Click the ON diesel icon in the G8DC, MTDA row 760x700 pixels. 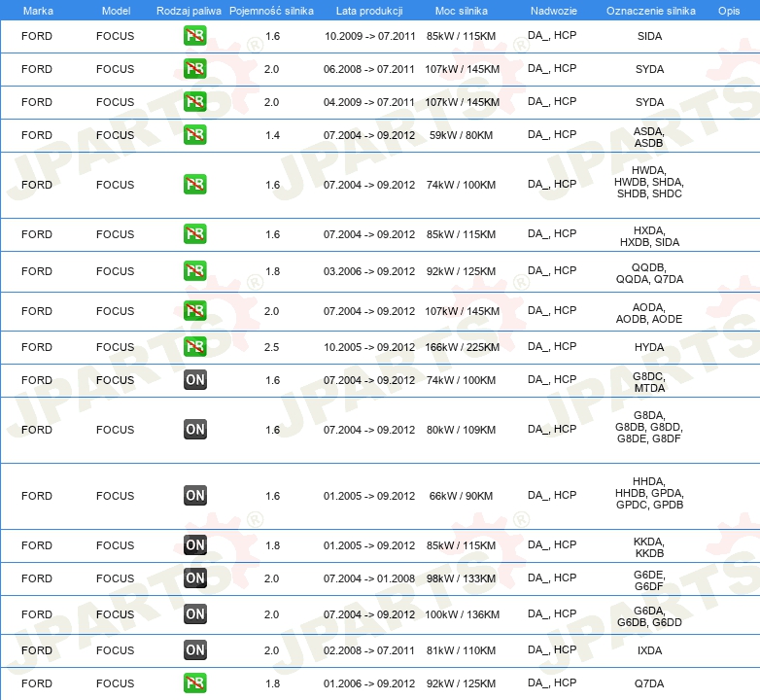pyautogui.click(x=194, y=379)
